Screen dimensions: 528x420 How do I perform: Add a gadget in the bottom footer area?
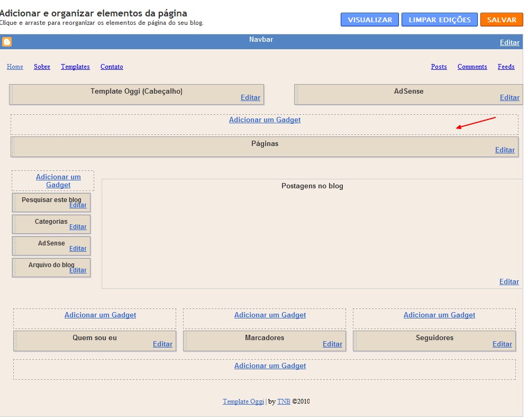270,366
